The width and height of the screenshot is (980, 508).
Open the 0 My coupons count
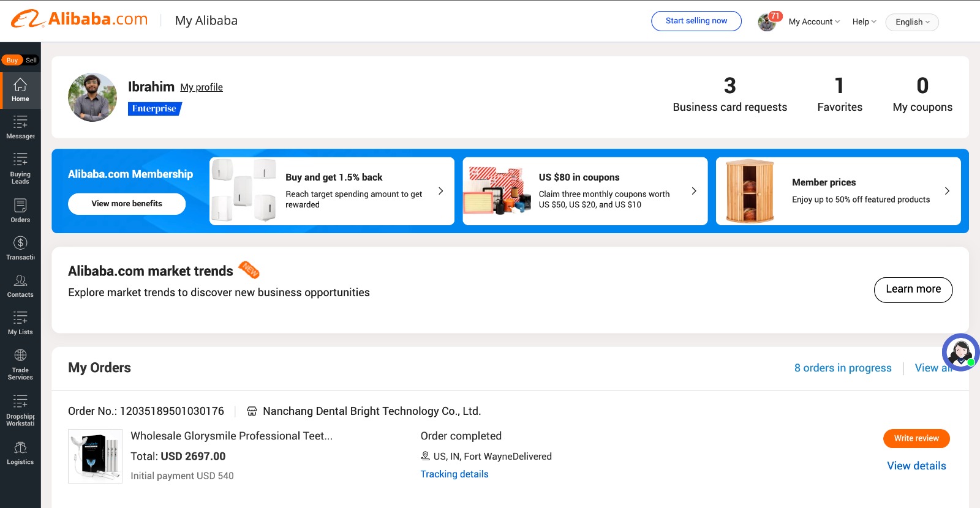[922, 94]
